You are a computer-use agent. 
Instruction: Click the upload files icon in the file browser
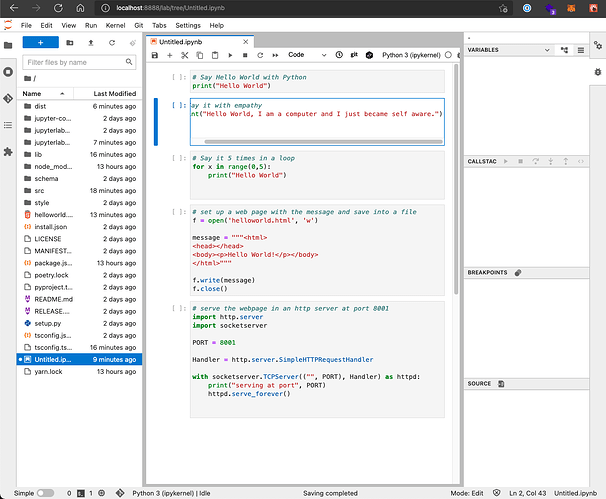pyautogui.click(x=91, y=43)
